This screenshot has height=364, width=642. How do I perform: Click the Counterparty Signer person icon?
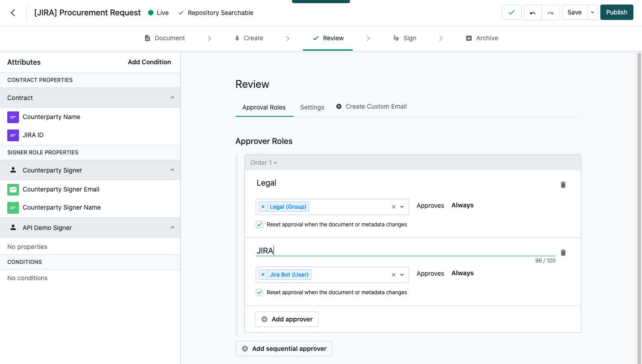point(13,170)
